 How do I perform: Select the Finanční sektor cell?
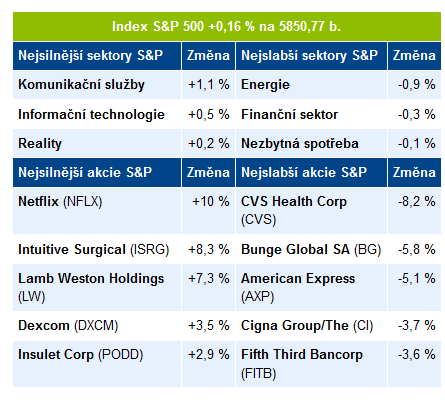point(311,114)
